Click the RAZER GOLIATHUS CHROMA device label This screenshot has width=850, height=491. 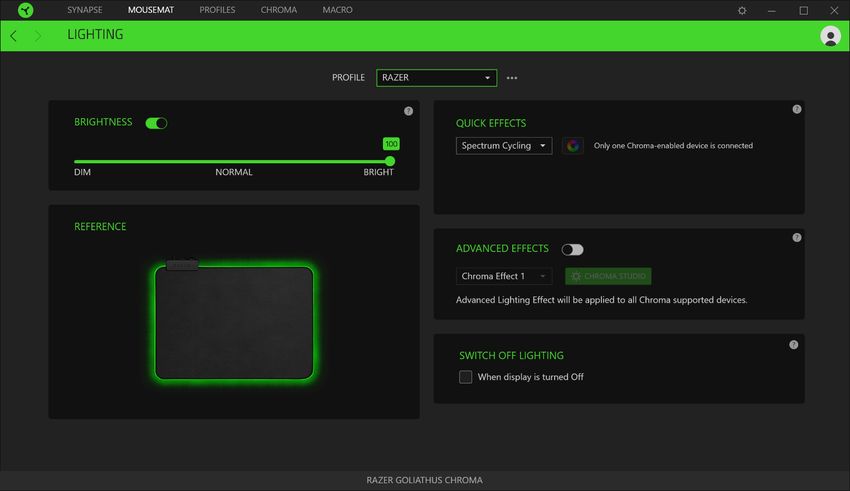pyautogui.click(x=424, y=480)
